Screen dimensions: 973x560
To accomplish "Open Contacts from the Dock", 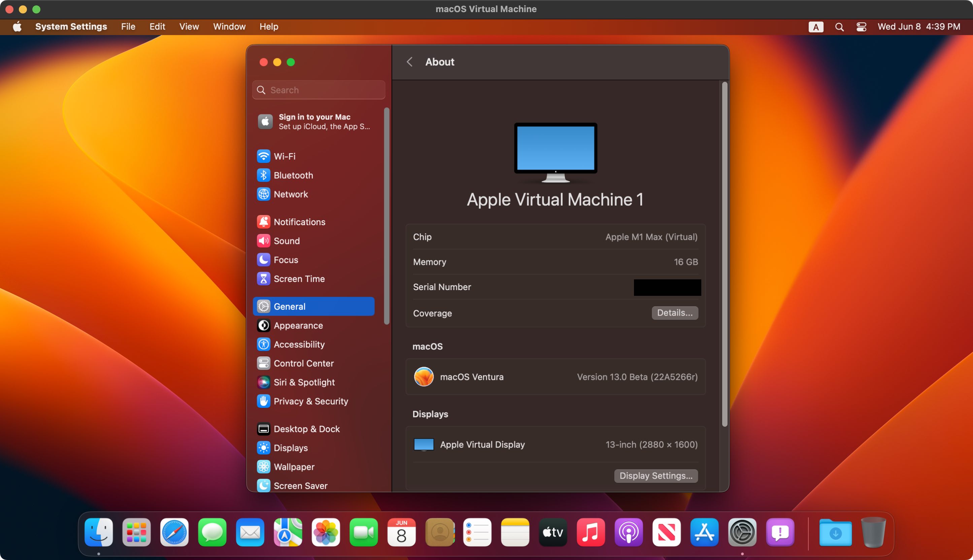I will pyautogui.click(x=439, y=533).
